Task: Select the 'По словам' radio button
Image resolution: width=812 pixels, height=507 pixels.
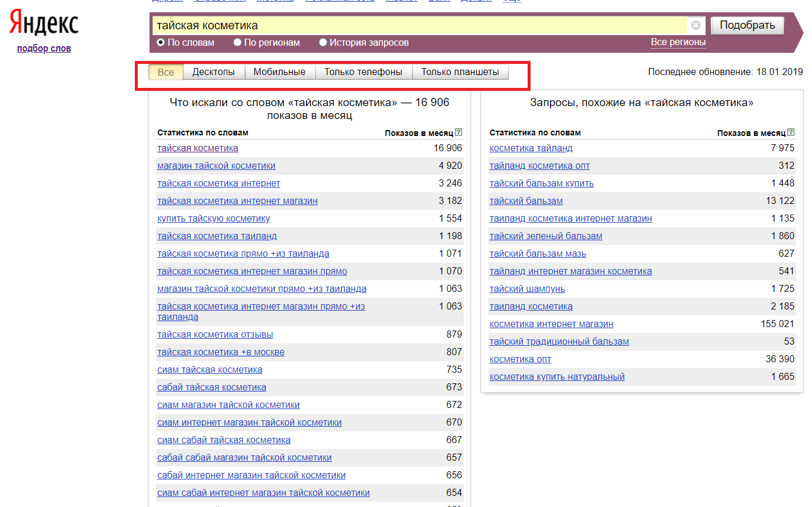Action: (161, 42)
